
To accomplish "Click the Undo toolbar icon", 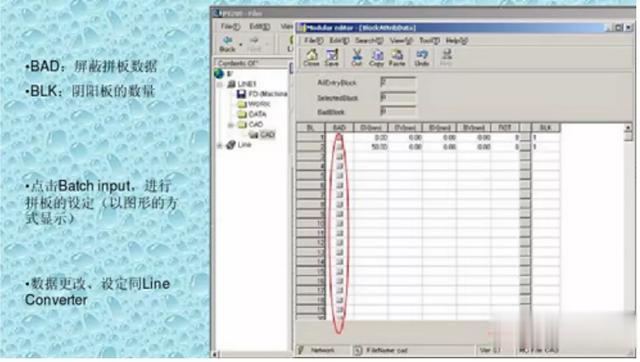I will [422, 57].
